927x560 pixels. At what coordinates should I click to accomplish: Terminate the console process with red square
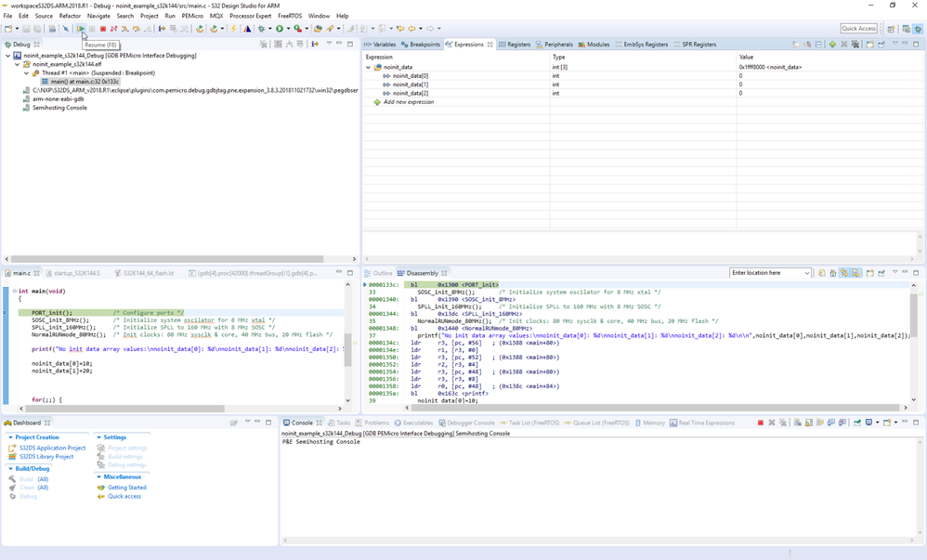(x=760, y=423)
